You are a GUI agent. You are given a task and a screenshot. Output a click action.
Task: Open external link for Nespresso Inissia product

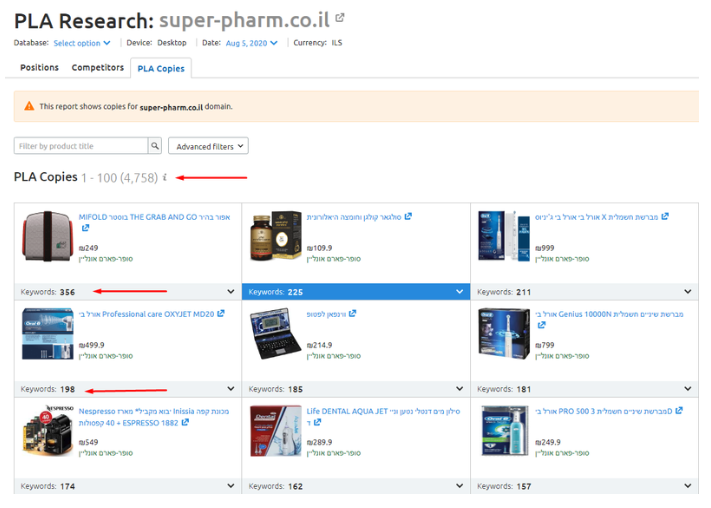(185, 422)
